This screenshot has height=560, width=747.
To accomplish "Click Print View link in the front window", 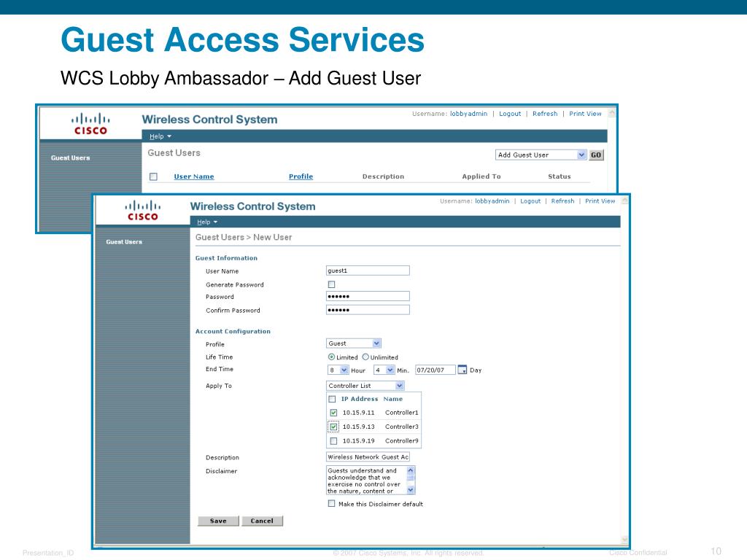I will point(600,201).
